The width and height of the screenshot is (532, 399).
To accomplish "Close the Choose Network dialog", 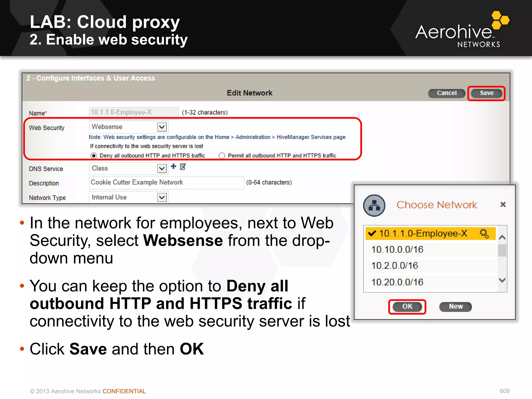I will 503,204.
